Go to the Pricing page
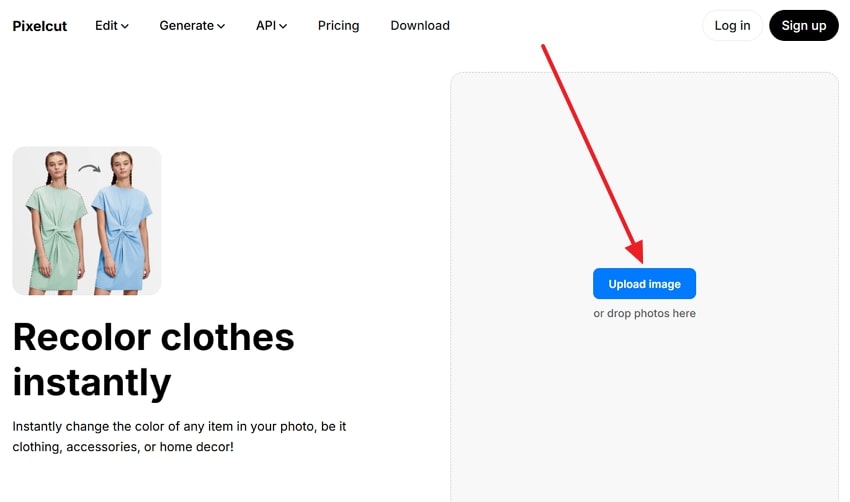This screenshot has height=502, width=850. click(x=338, y=26)
